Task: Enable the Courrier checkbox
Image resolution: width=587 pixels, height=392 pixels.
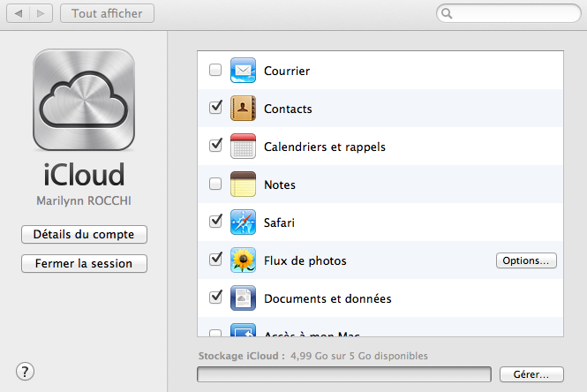Action: pyautogui.click(x=215, y=70)
